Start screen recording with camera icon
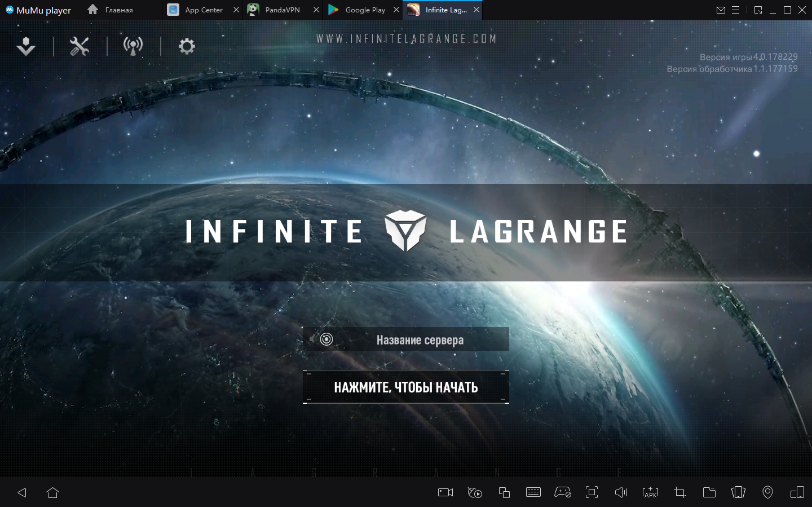The width and height of the screenshot is (812, 507). pos(445,492)
